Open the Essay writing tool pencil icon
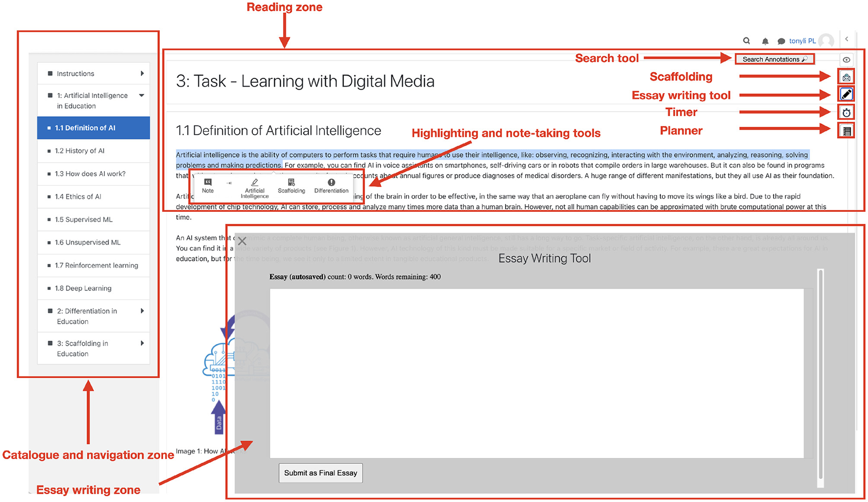 point(846,94)
